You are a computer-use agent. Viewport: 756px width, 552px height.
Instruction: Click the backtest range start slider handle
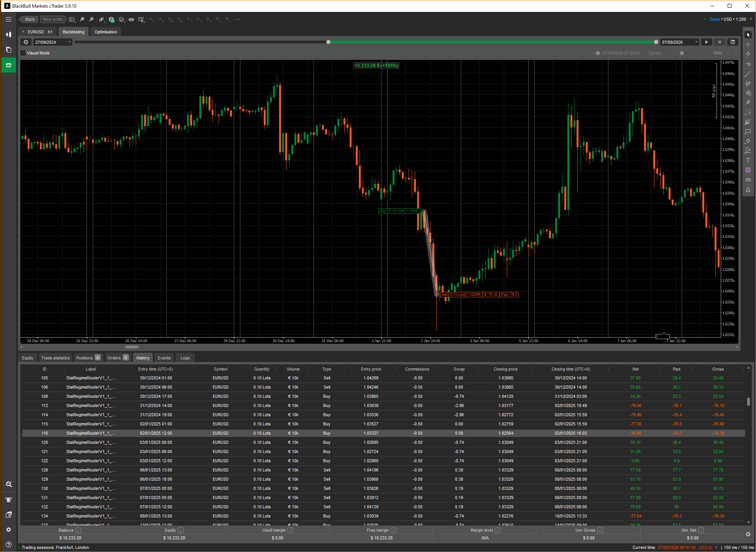tap(328, 42)
